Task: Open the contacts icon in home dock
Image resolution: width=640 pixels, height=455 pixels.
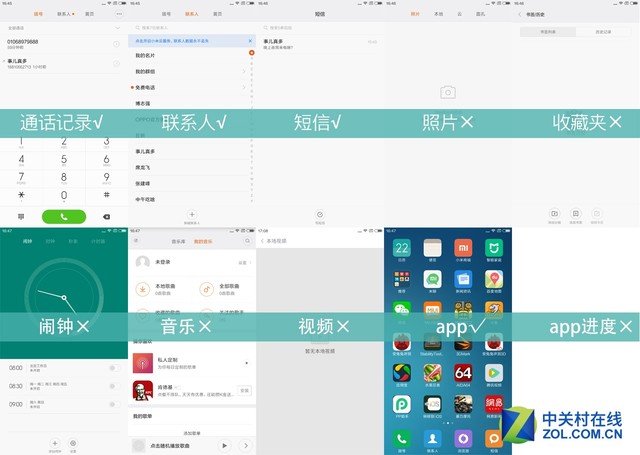Action: pos(432,439)
